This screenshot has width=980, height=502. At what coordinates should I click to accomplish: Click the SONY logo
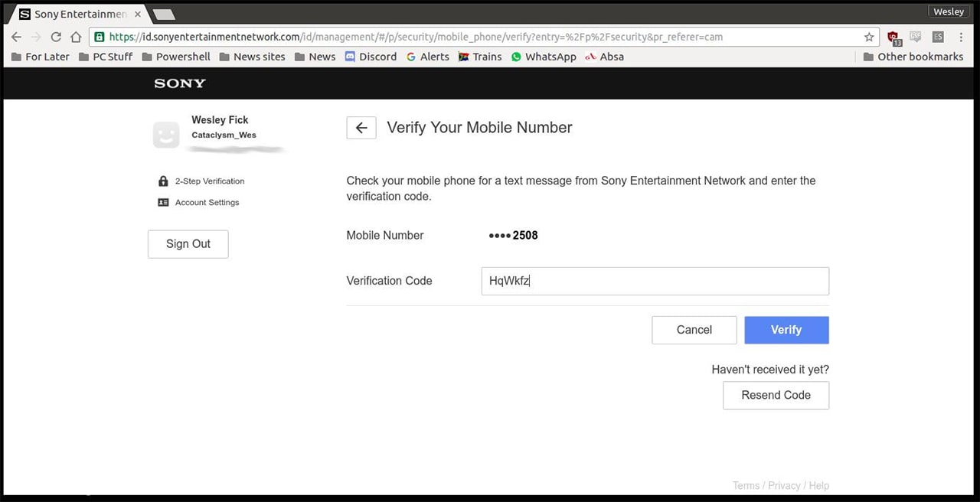180,83
